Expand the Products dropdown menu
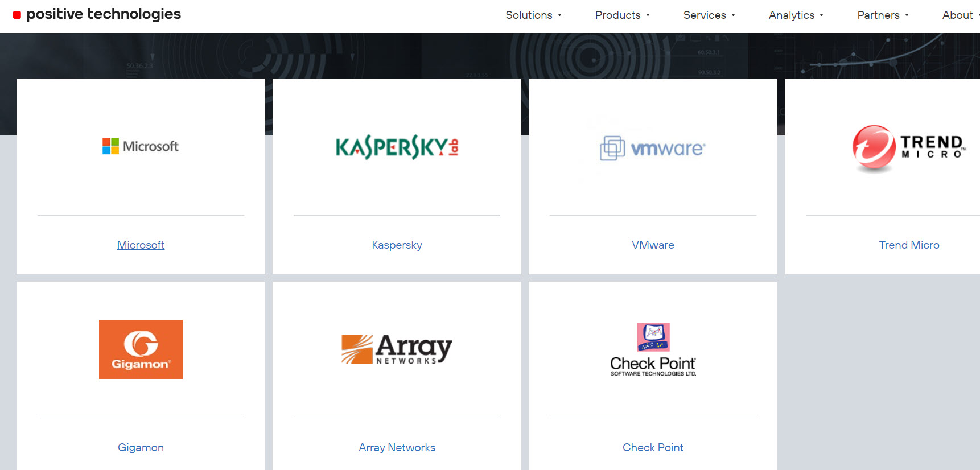Image resolution: width=980 pixels, height=470 pixels. point(621,15)
